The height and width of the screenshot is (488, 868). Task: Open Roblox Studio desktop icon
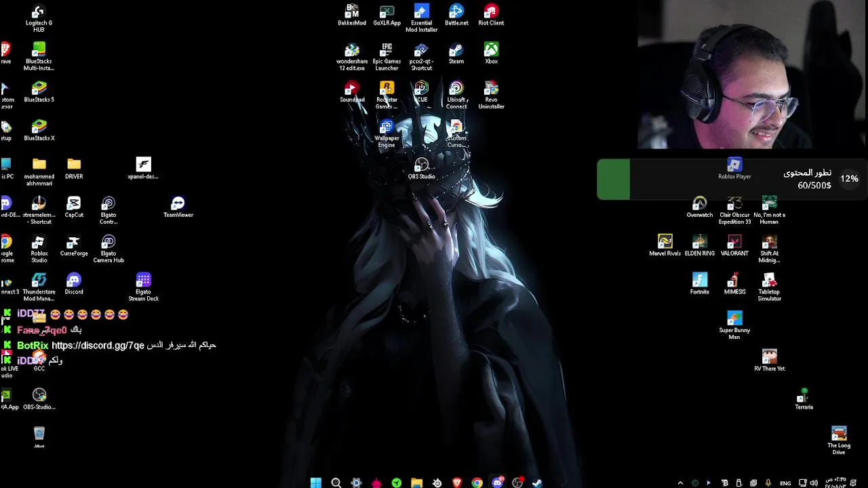click(x=39, y=249)
